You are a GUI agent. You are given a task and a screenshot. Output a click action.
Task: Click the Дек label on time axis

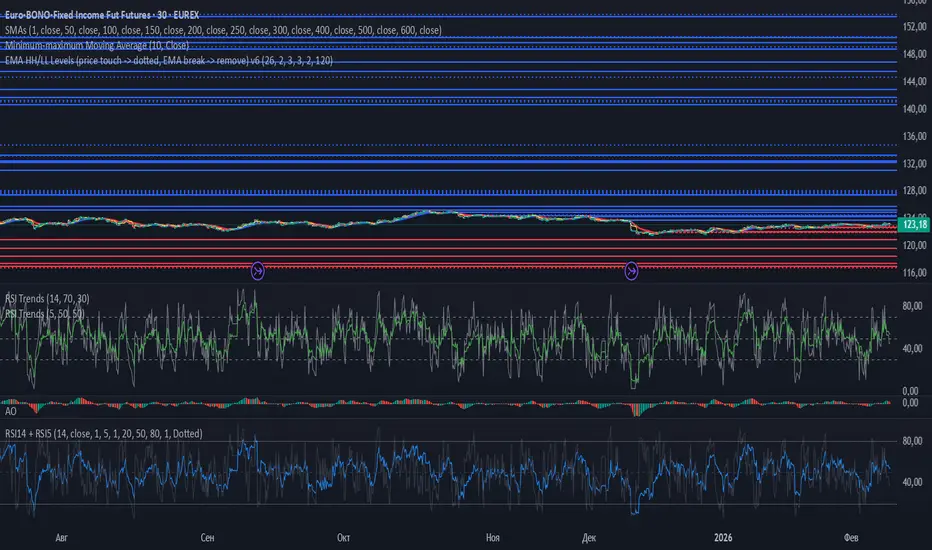coord(589,538)
